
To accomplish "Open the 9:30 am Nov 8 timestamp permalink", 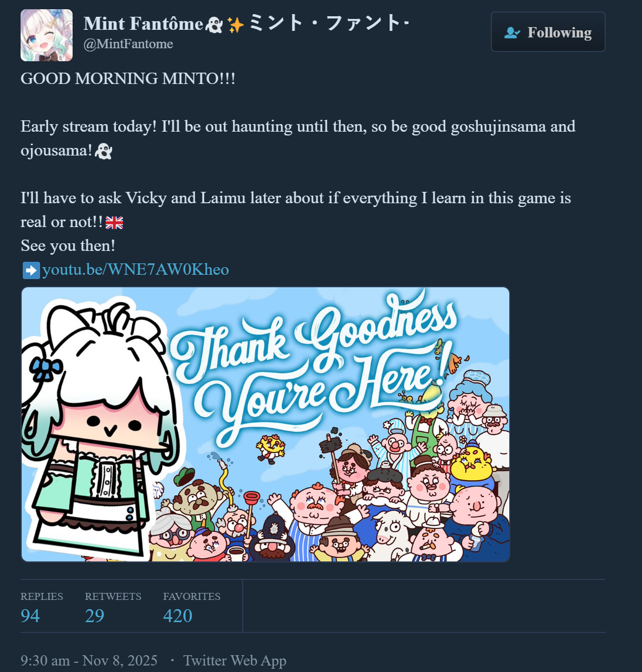I will point(89,661).
